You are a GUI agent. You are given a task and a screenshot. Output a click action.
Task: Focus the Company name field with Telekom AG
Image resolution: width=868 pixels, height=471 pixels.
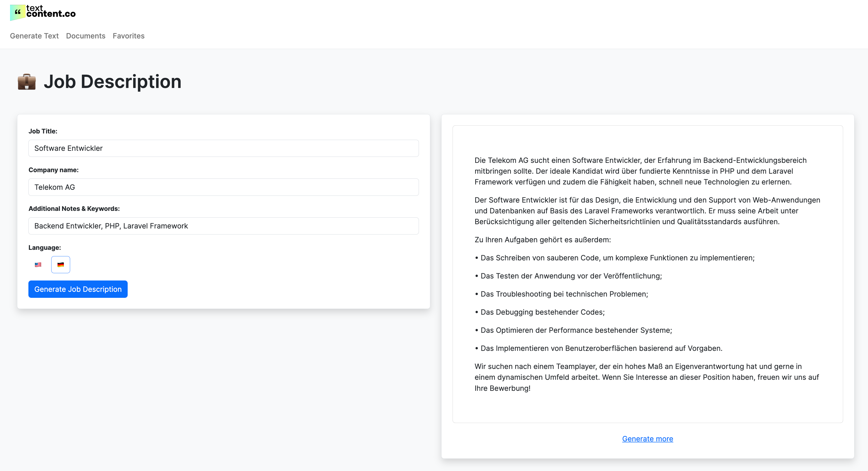pyautogui.click(x=223, y=187)
